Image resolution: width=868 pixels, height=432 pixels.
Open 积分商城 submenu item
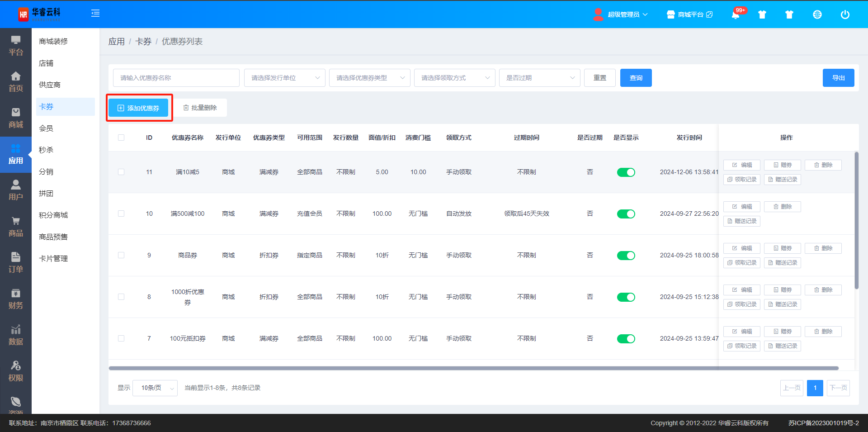point(53,215)
